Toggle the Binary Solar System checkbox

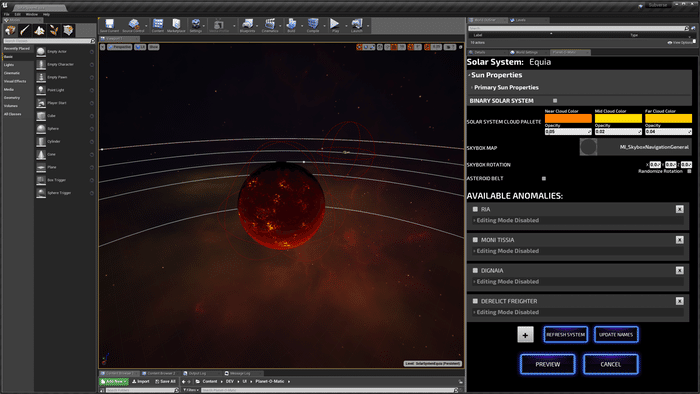pyautogui.click(x=555, y=101)
